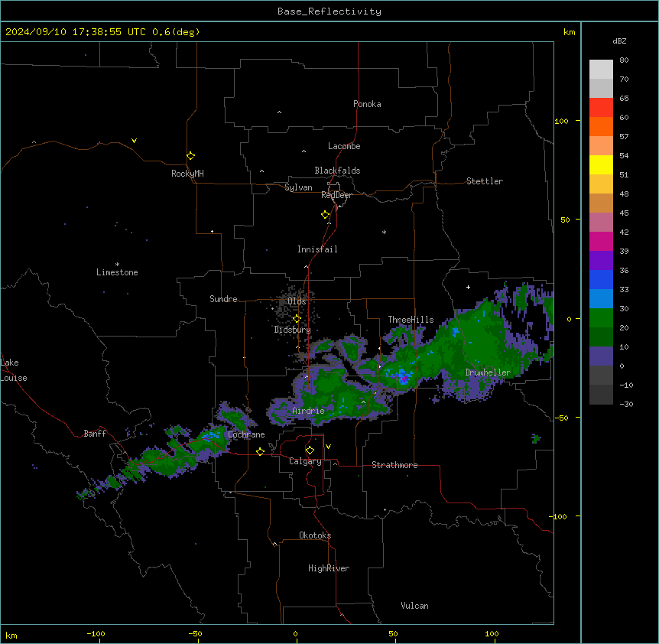This screenshot has width=659, height=644.
Task: Click the dBZ legend heading
Action: pos(619,41)
